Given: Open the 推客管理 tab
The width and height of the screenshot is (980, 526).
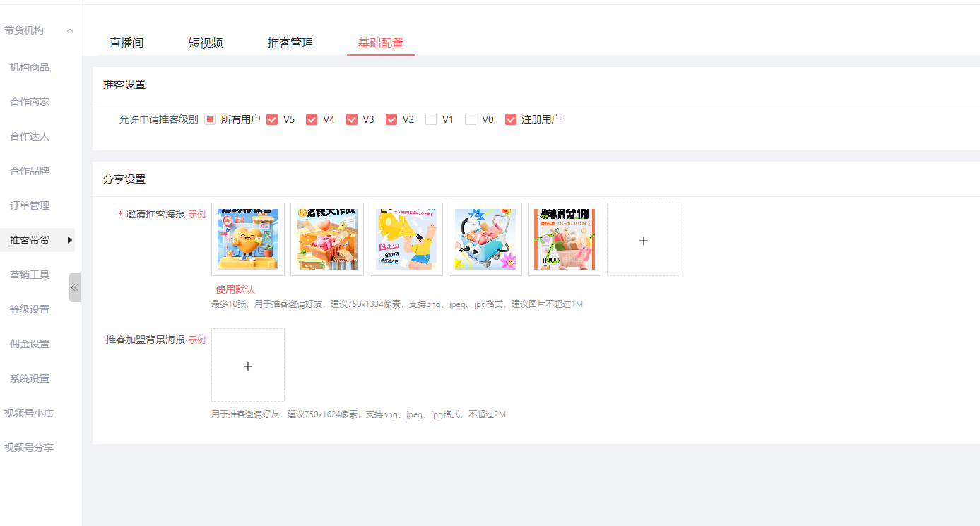Looking at the screenshot, I should tap(290, 43).
